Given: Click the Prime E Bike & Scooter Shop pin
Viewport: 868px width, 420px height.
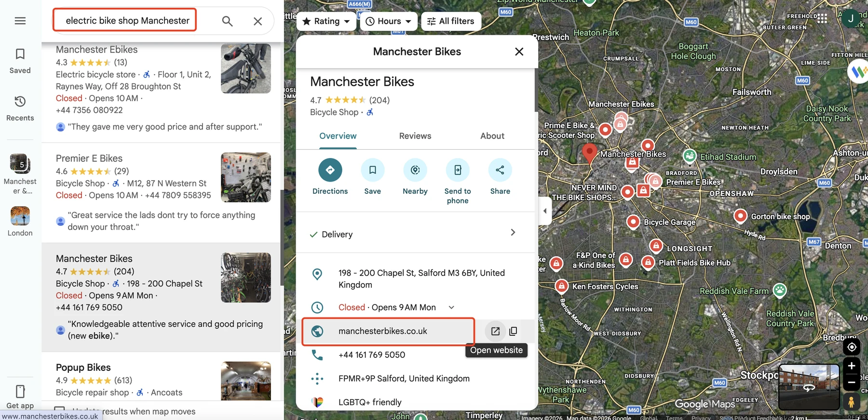Looking at the screenshot, I should 605,129.
